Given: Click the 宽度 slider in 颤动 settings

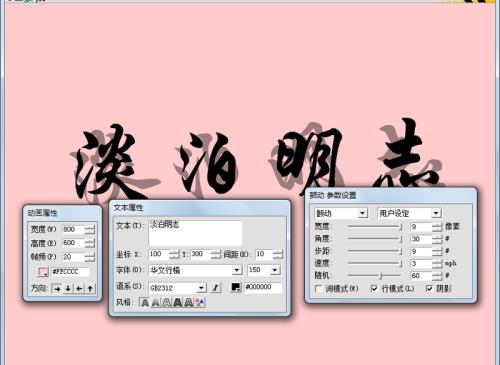Looking at the screenshot, I should 375,227.
